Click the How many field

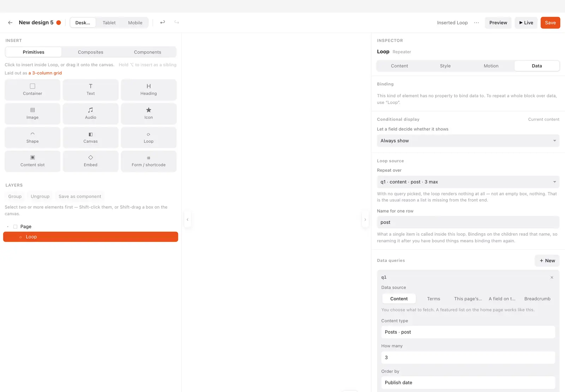[468, 357]
